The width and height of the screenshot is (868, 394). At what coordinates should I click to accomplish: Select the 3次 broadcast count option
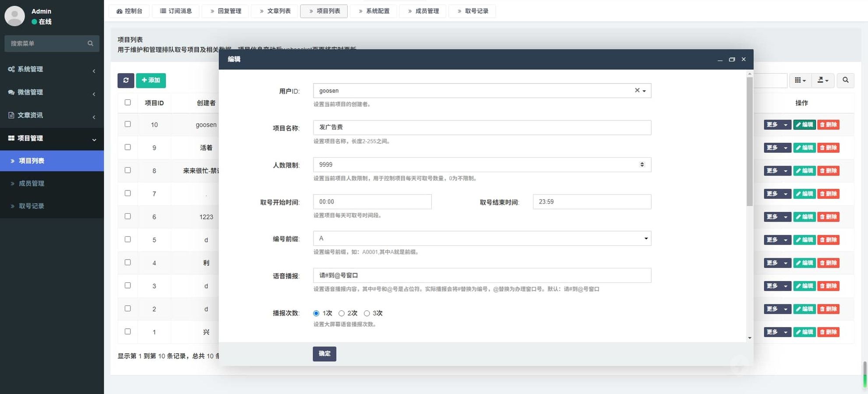point(367,313)
